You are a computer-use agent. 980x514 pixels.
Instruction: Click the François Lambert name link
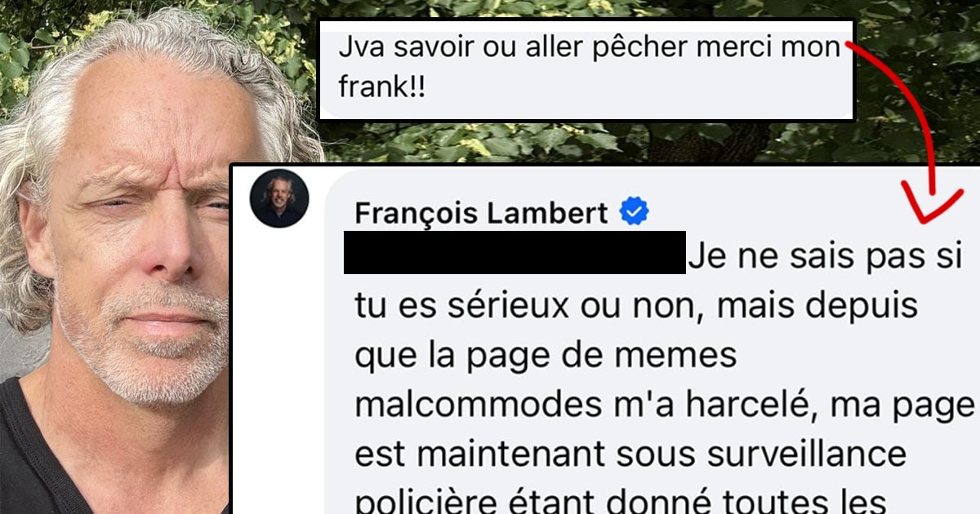pyautogui.click(x=481, y=214)
